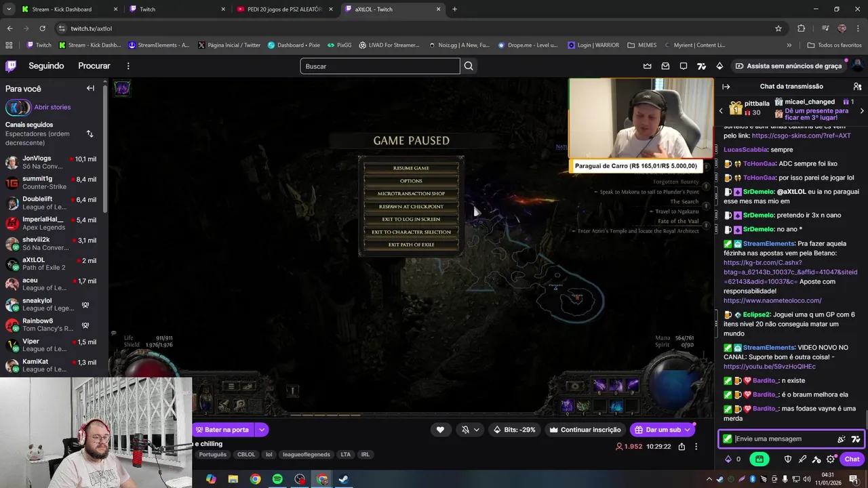This screenshot has height=488, width=868.
Task: Click the CBLOL stream tag
Action: (x=246, y=455)
